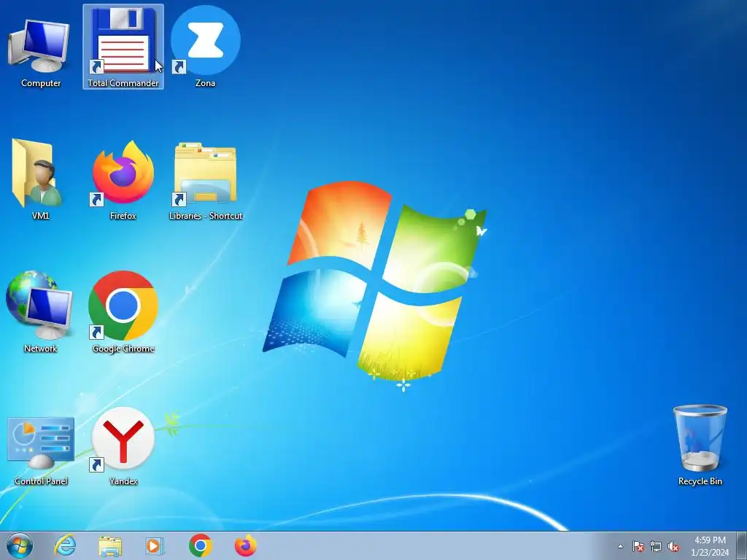
Task: Click the 'Libraries - Shortcut' label text
Action: (205, 216)
